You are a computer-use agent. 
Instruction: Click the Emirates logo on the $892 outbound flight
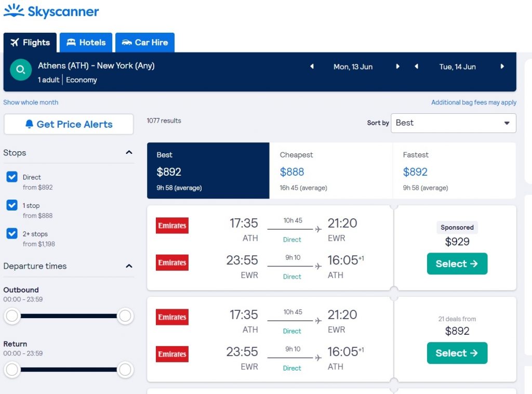172,317
